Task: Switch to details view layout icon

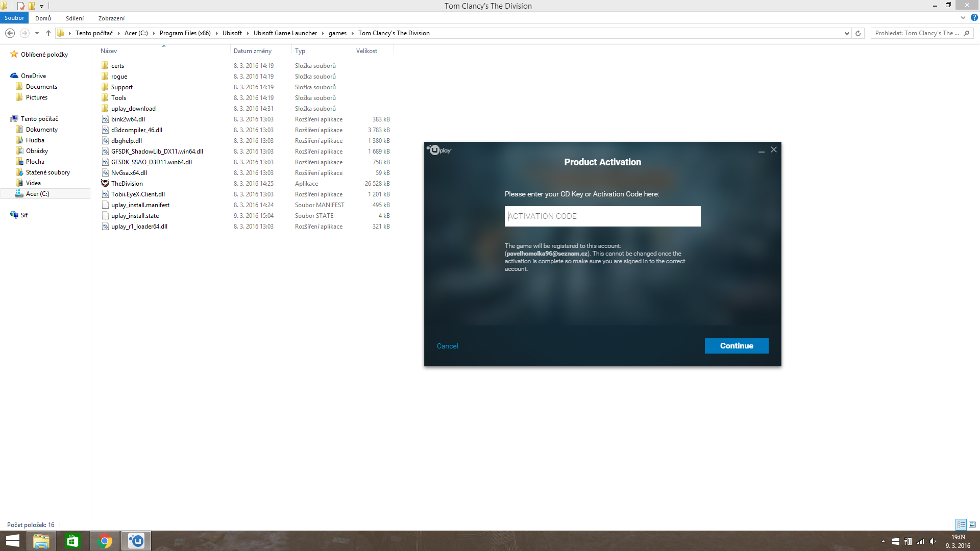Action: click(961, 524)
